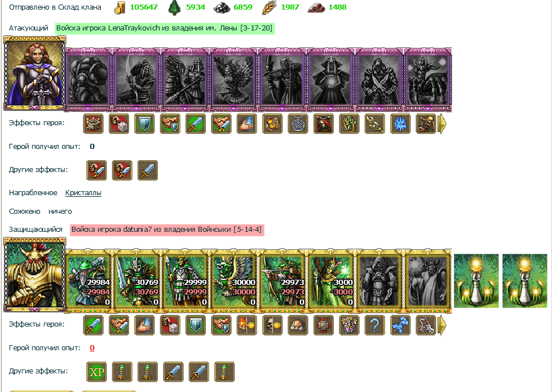Open the defender's golden armored hero portrait
The width and height of the screenshot is (552, 392).
pos(34,275)
